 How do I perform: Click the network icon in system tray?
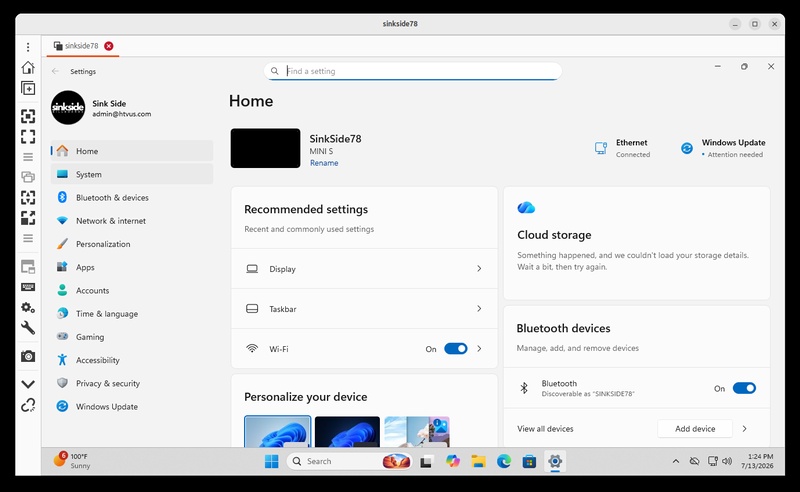click(713, 461)
